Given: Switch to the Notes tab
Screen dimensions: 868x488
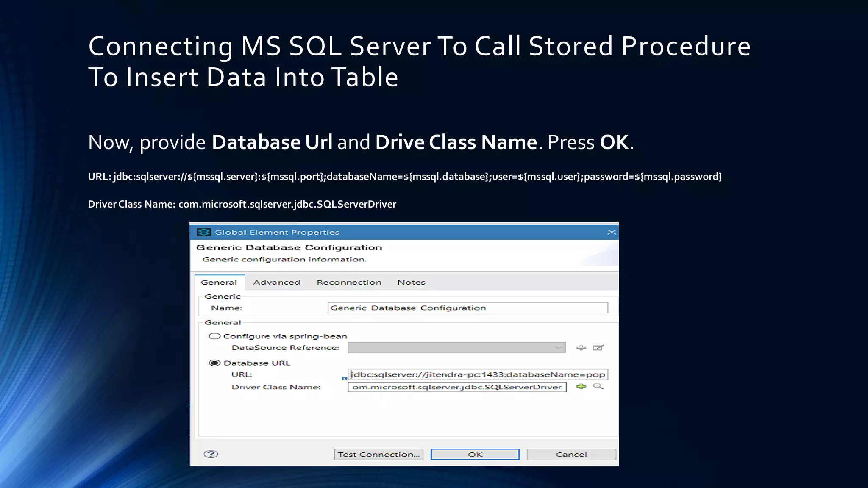Looking at the screenshot, I should click(411, 282).
